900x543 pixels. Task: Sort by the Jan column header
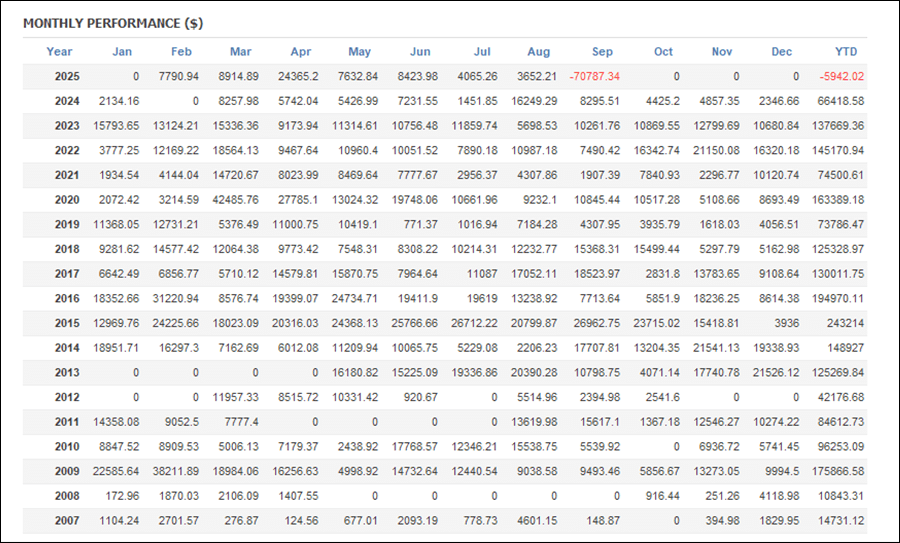122,52
